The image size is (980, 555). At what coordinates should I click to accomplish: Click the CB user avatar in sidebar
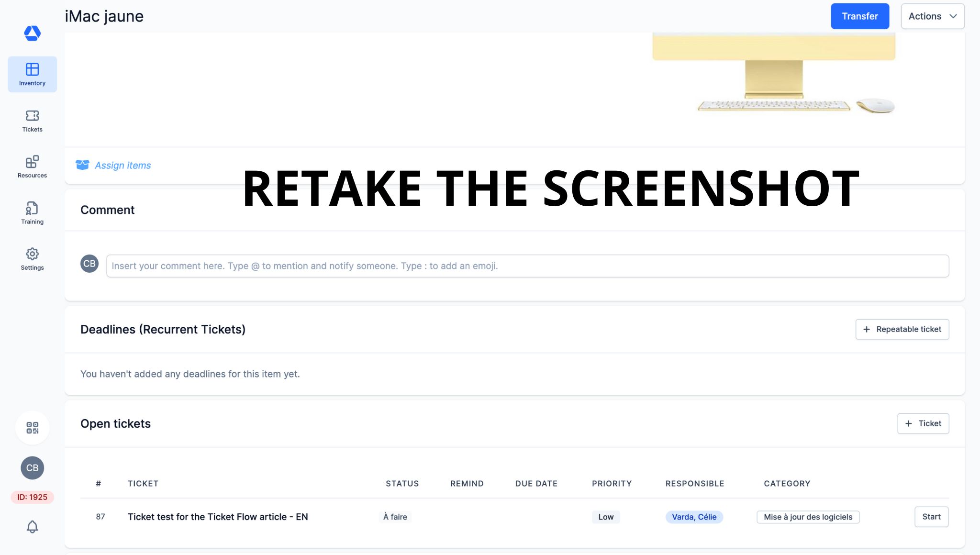[32, 468]
